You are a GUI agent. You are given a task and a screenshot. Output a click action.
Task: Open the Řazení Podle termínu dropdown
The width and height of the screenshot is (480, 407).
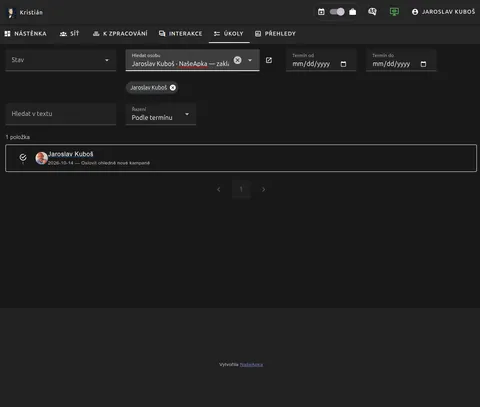coord(161,114)
